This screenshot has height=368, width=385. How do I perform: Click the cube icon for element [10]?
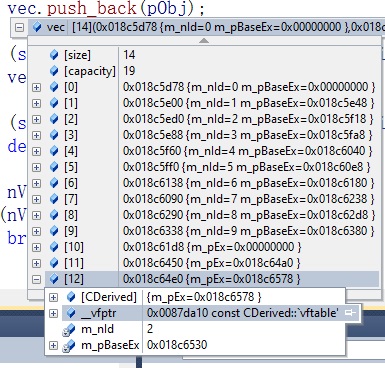(x=54, y=247)
